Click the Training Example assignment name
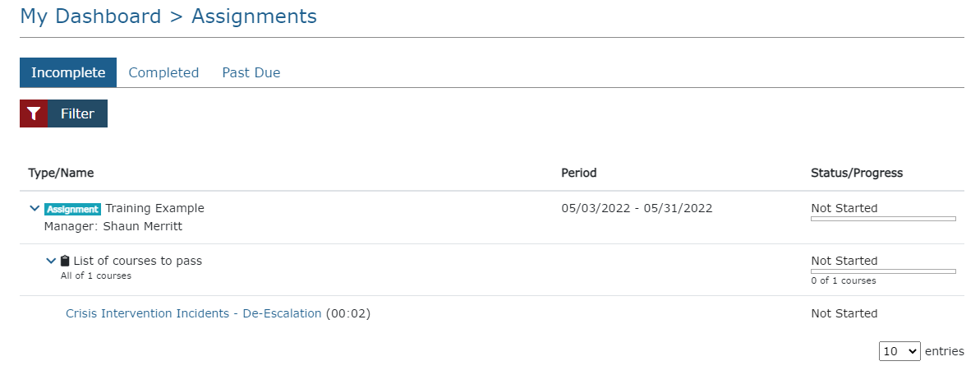This screenshot has height=389, width=980. 154,208
